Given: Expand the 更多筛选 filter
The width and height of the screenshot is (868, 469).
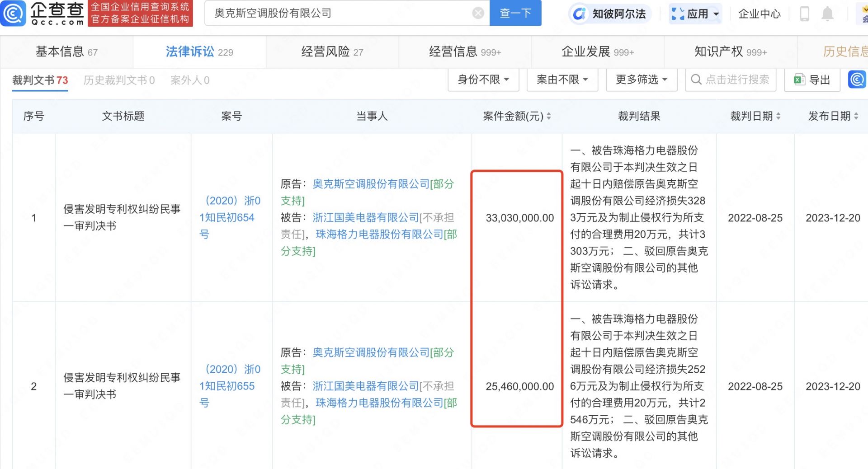Looking at the screenshot, I should 642,80.
